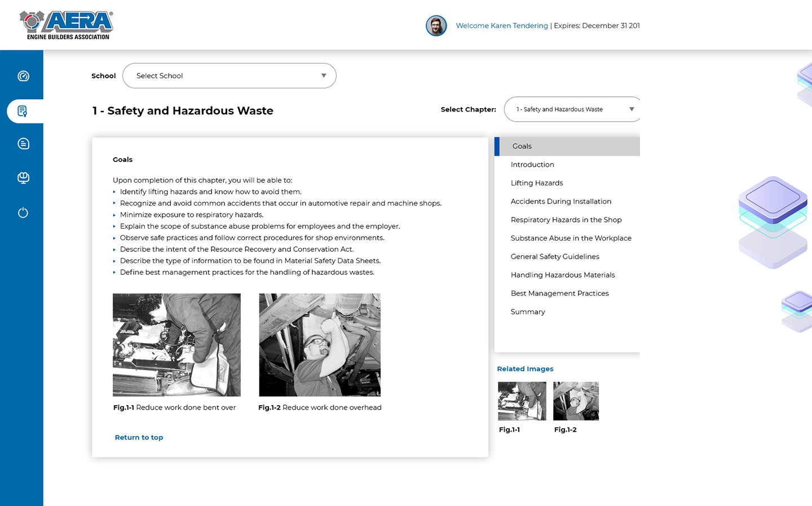Click the monitor training sidebar icon
Image resolution: width=812 pixels, height=506 pixels.
pos(23,178)
